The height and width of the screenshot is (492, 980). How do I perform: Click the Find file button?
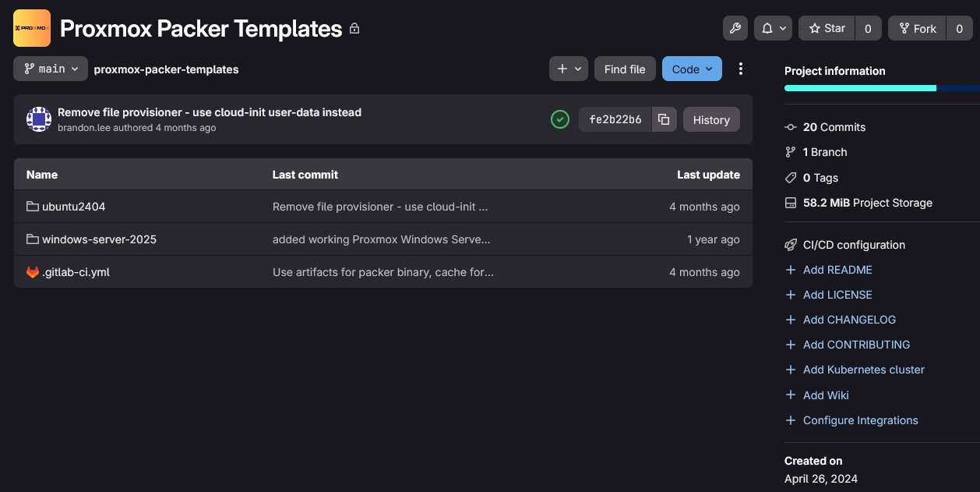(x=625, y=69)
